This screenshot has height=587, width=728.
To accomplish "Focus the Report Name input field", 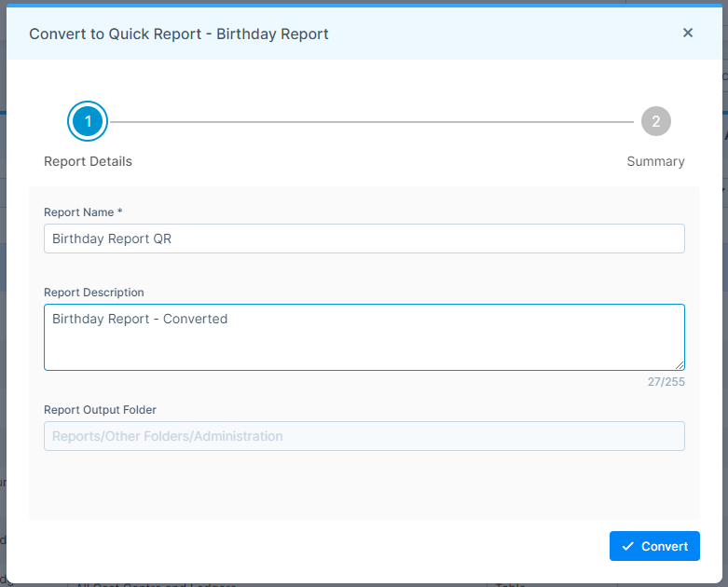I will coord(364,239).
